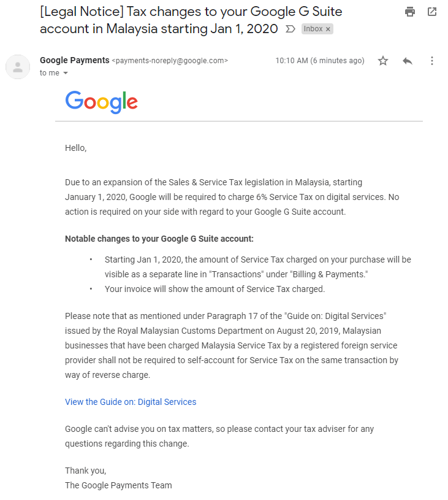Open the email in a new window
This screenshot has height=500, width=448.
coord(431,12)
